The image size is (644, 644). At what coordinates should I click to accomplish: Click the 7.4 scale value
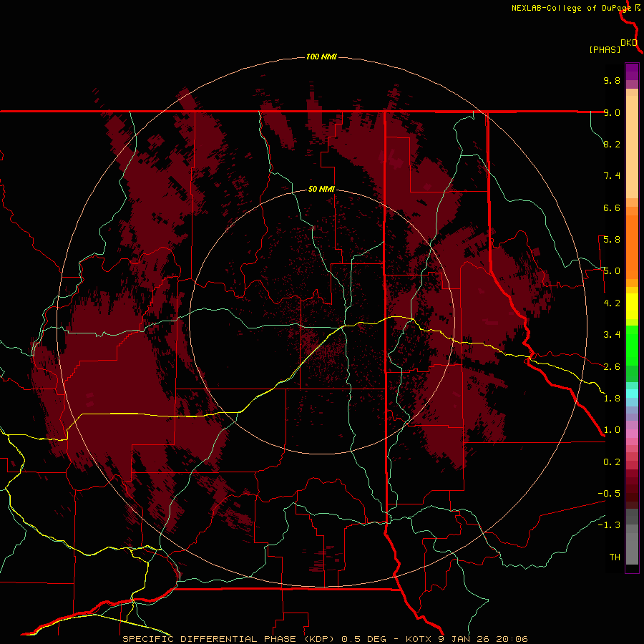tap(612, 176)
